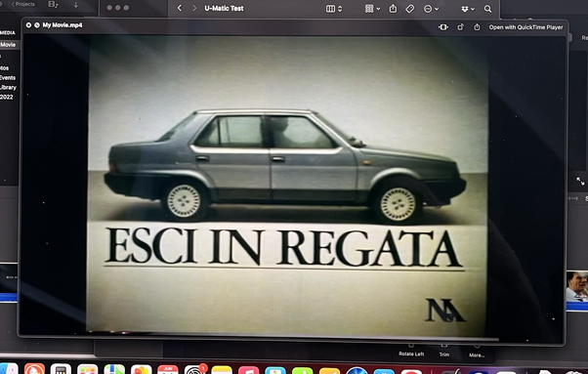Open Notes from the Dock
Screen dimensions: 588x374
[222, 370]
